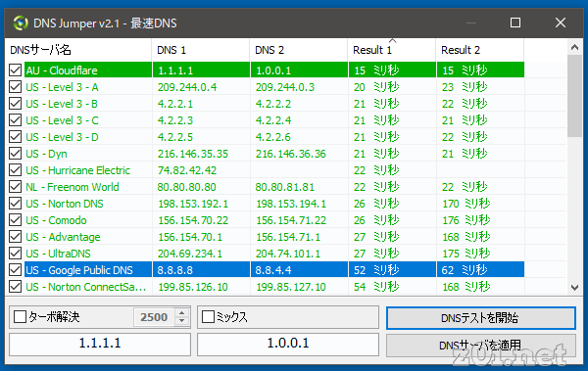The height and width of the screenshot is (371, 588).
Task: Select US - Norton DNS server name
Action: pos(65,204)
